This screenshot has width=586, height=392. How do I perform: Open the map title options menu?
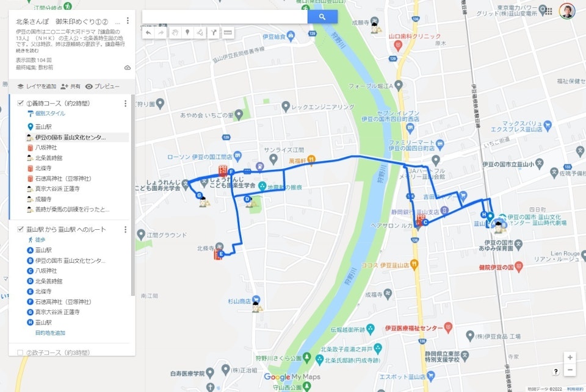pos(128,21)
